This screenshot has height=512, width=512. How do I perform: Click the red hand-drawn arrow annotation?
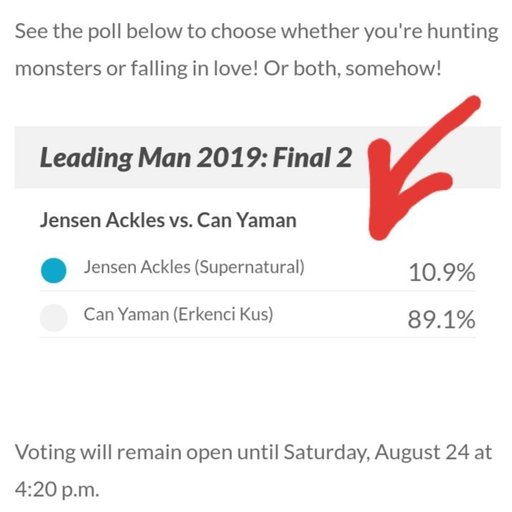tap(424, 168)
